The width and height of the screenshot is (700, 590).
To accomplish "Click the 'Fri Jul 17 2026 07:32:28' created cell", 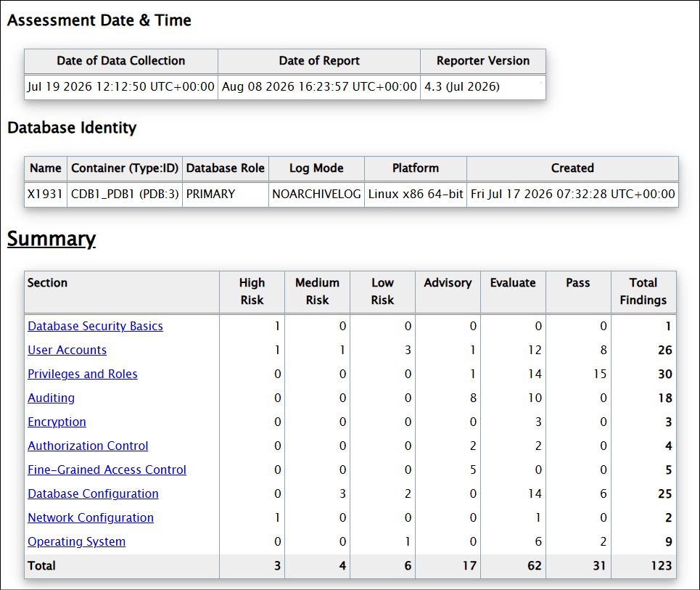I will click(573, 194).
